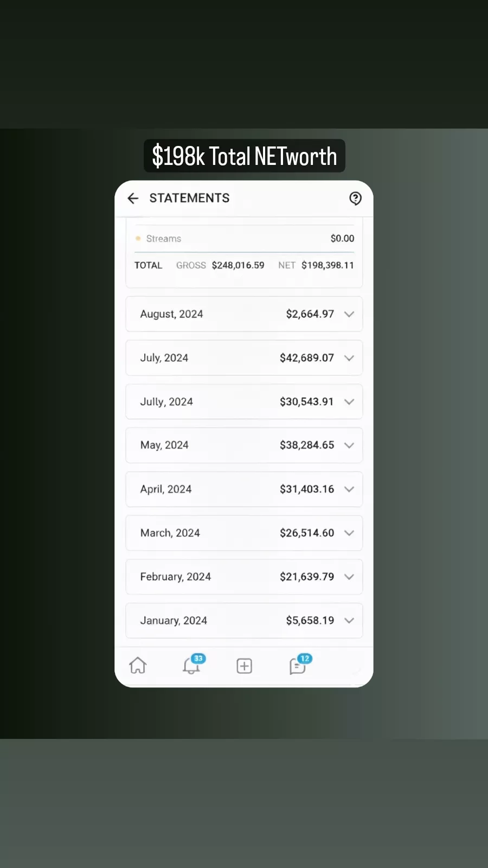This screenshot has height=868, width=488.
Task: Click the Streams $0.00 amount
Action: [342, 239]
